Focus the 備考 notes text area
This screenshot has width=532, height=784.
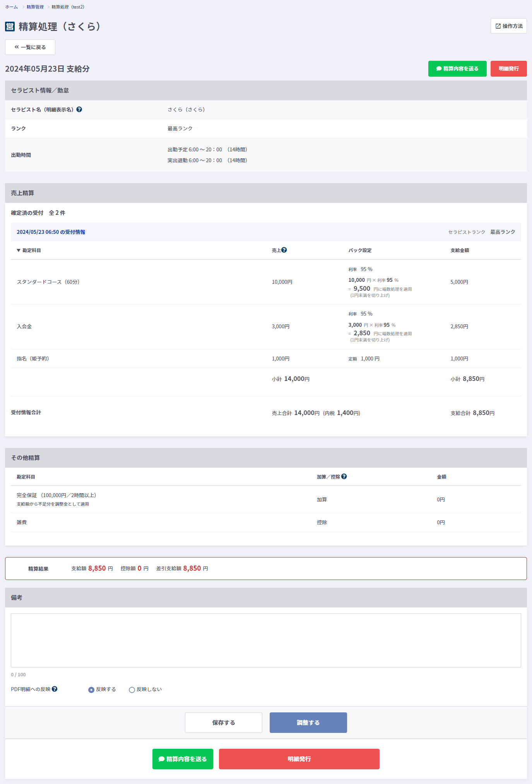266,640
